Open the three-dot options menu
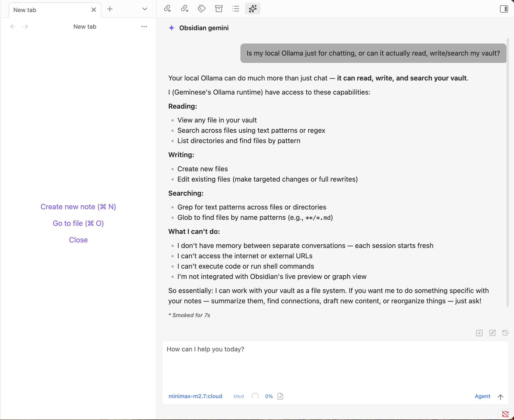Screen dimensions: 514x420 click(144, 26)
